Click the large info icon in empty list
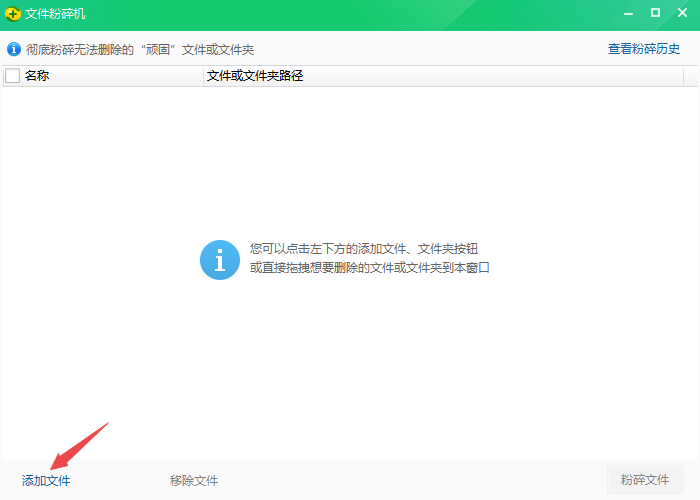Screen dimensions: 700x500 pos(220,259)
